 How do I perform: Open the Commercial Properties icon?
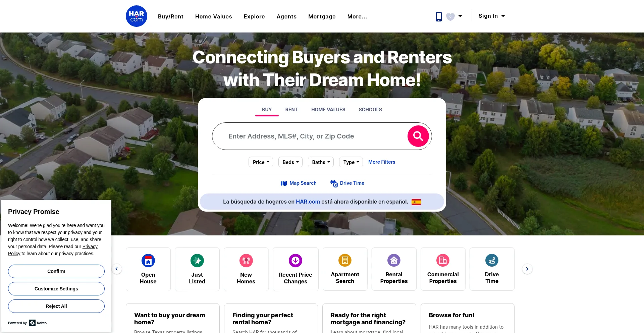443,260
